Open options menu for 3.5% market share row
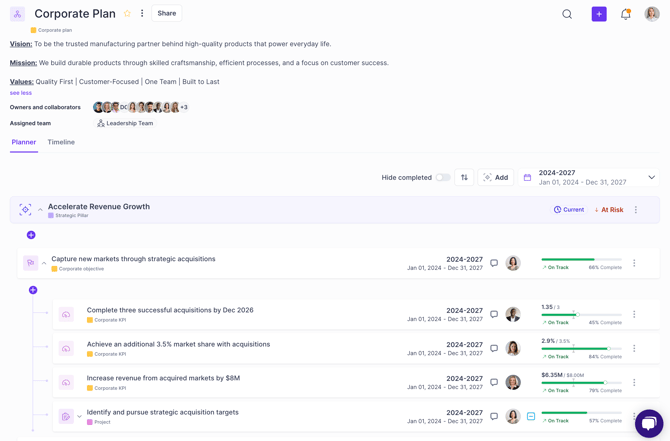The width and height of the screenshot is (670, 441). pos(634,348)
